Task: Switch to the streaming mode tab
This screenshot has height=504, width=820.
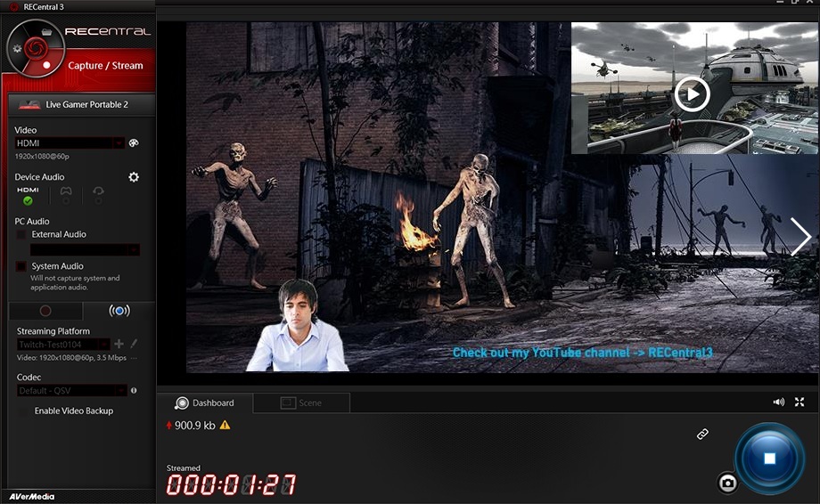Action: pyautogui.click(x=119, y=311)
